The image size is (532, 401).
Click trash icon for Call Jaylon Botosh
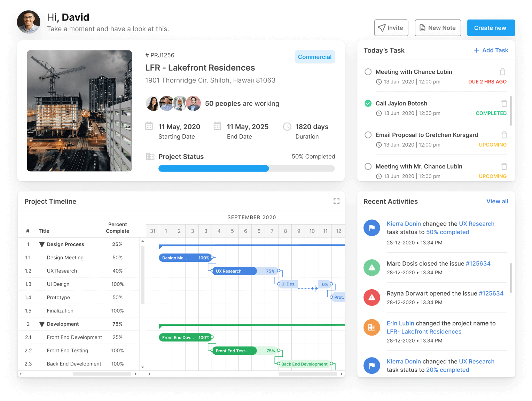click(504, 103)
